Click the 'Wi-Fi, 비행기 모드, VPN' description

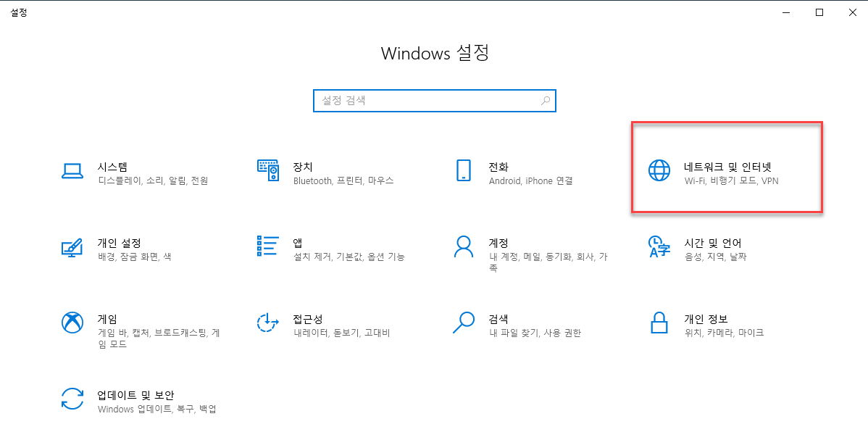tap(731, 180)
